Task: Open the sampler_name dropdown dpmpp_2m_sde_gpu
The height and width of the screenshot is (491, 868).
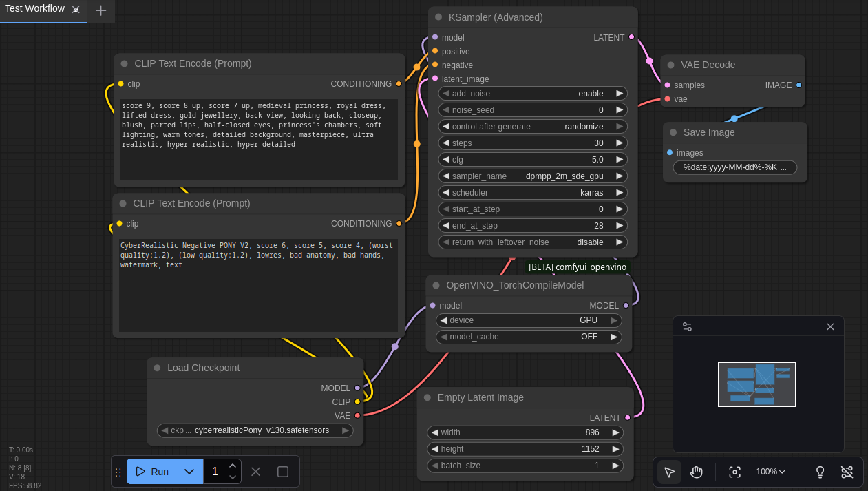Action: click(x=533, y=176)
